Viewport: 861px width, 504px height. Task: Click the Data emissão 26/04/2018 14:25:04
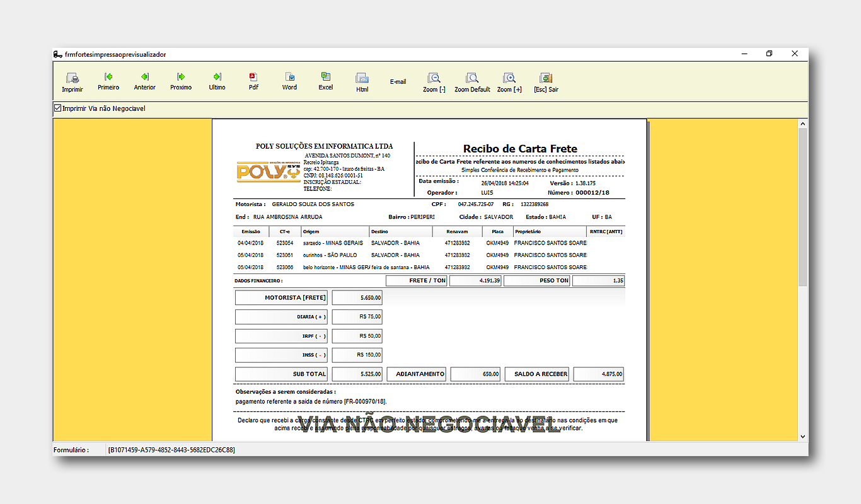pos(505,183)
